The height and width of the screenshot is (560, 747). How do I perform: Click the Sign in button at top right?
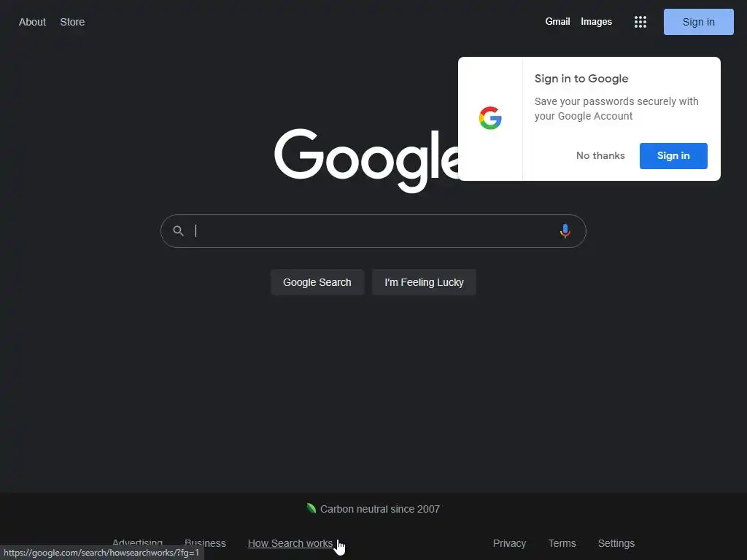click(698, 22)
